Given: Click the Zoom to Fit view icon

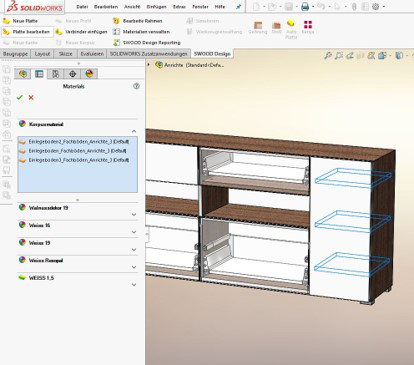Looking at the screenshot, I should pyautogui.click(x=328, y=56).
